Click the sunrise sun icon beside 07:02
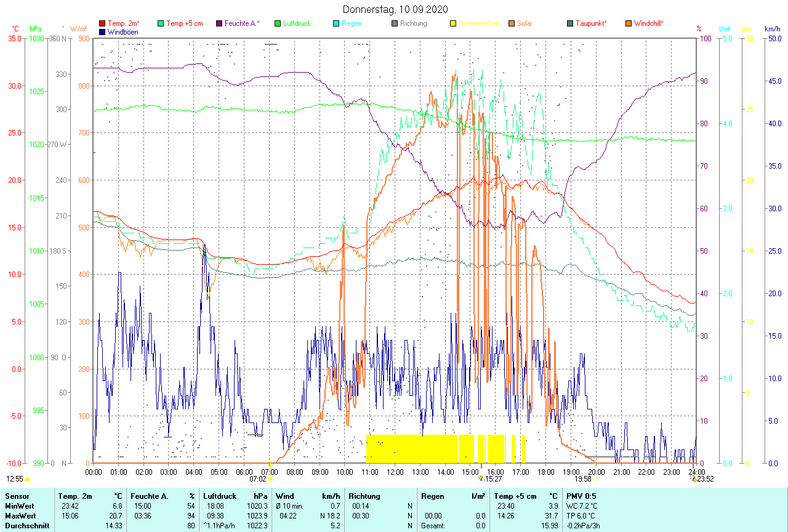The image size is (788, 532). click(270, 478)
